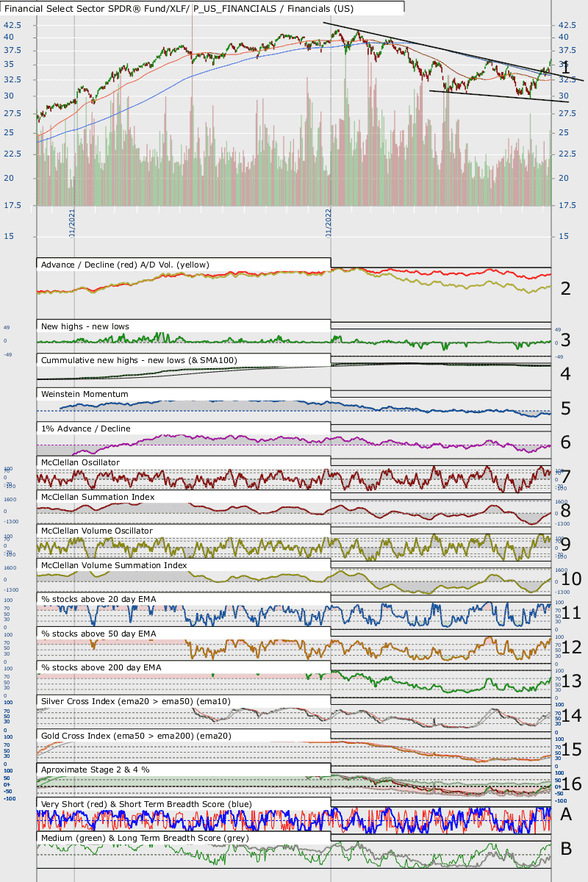Screen dimensions: 588x882
Task: Click panel number 13 beside % stocks above 200 day EMA
Action: coord(571,681)
